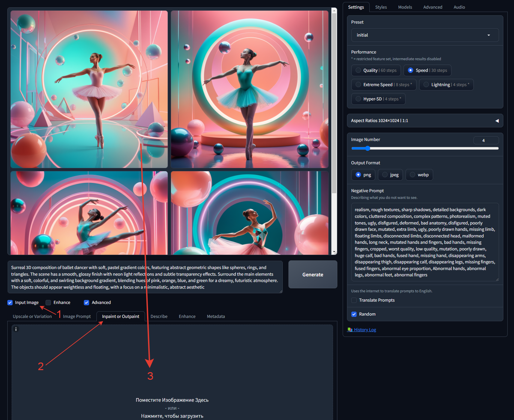Select Lightning 4 steps option
514x420 pixels.
(446, 85)
